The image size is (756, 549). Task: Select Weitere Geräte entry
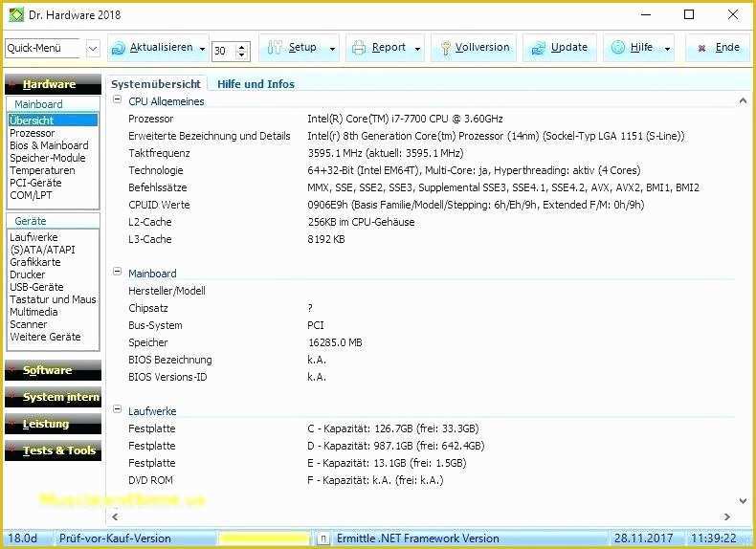pos(45,338)
